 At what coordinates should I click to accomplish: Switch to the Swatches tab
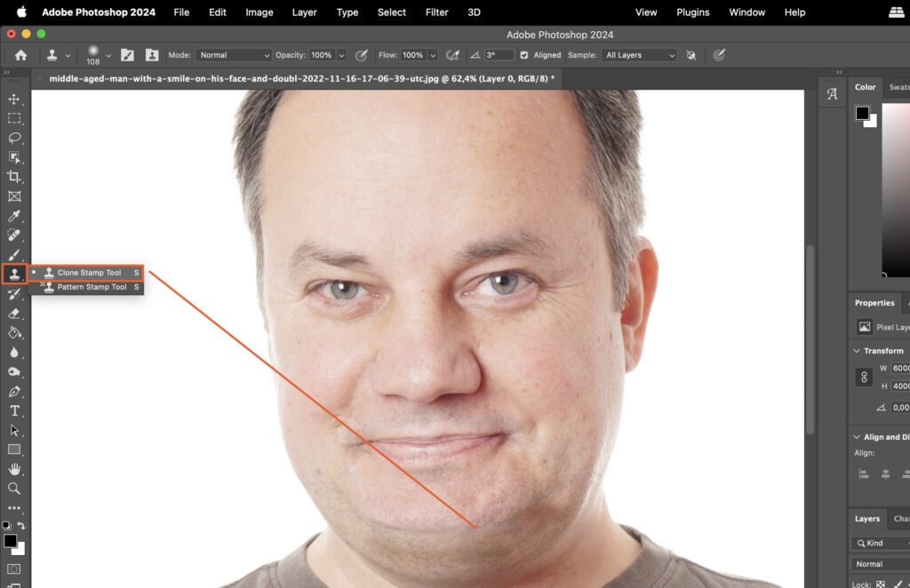(898, 87)
